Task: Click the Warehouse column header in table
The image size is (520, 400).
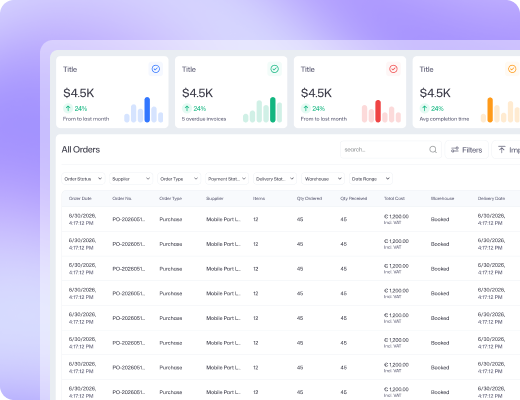Action: click(x=442, y=198)
